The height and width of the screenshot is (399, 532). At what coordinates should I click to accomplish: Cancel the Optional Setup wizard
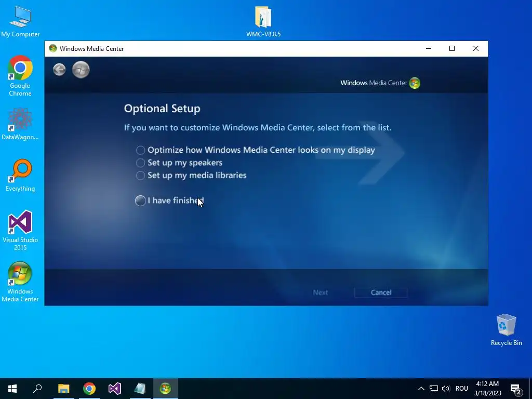[381, 292]
